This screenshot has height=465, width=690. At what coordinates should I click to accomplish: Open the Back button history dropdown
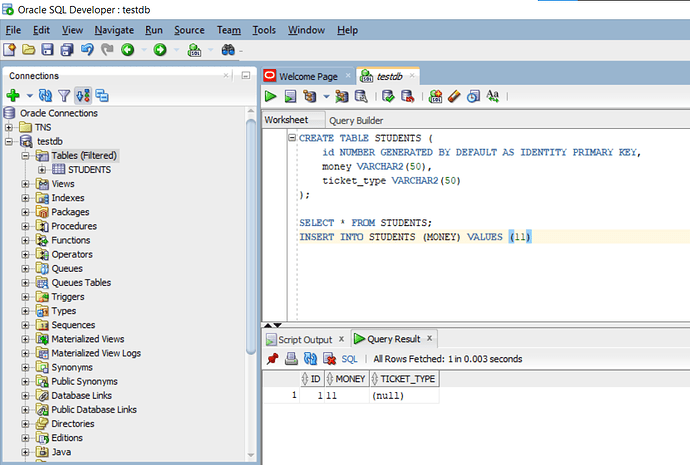pos(144,50)
